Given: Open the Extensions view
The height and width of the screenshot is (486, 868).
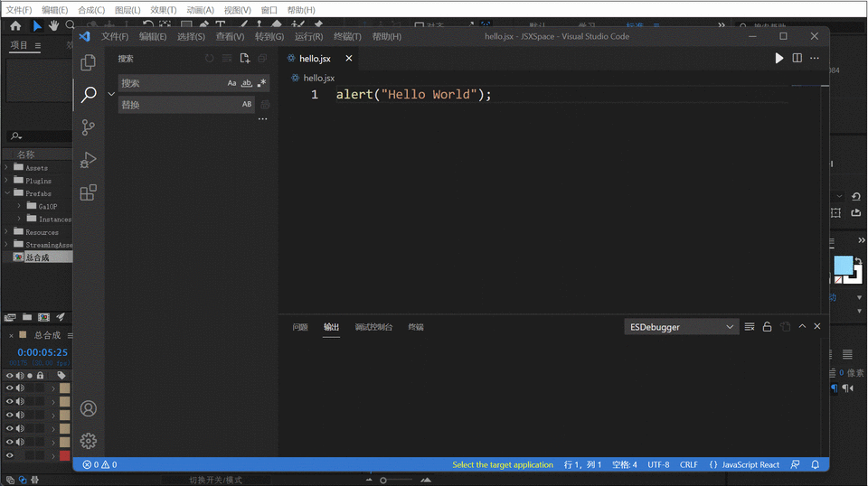Looking at the screenshot, I should [88, 192].
